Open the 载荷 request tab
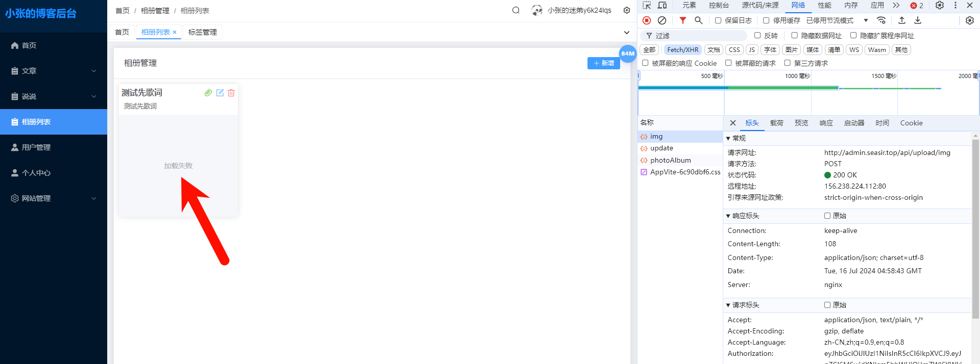This screenshot has height=364, width=980. click(x=777, y=123)
